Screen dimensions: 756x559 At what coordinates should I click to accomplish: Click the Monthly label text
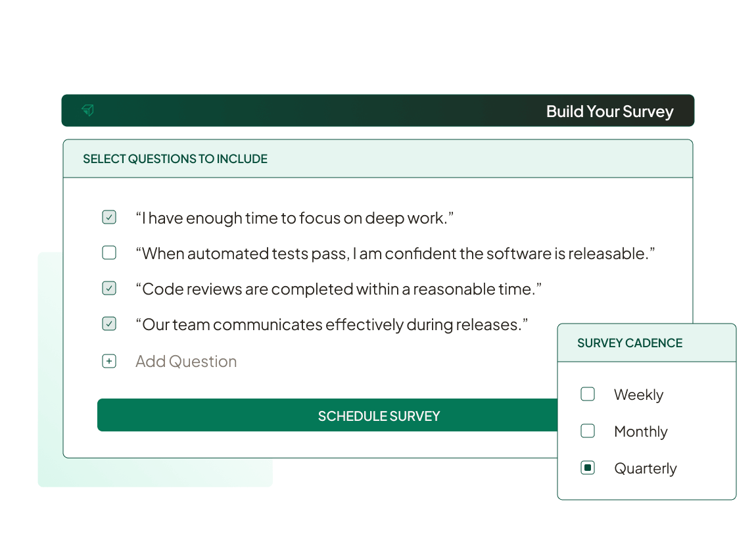(x=640, y=431)
